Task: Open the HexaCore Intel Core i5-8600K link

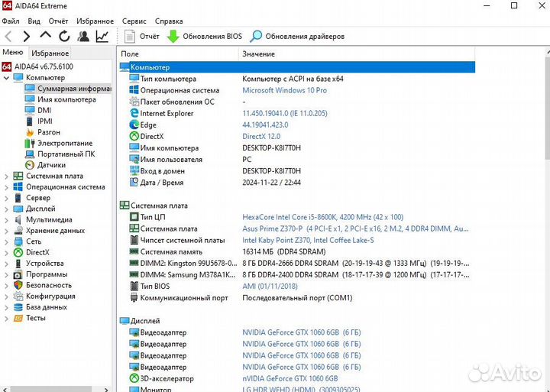Action: [322, 217]
